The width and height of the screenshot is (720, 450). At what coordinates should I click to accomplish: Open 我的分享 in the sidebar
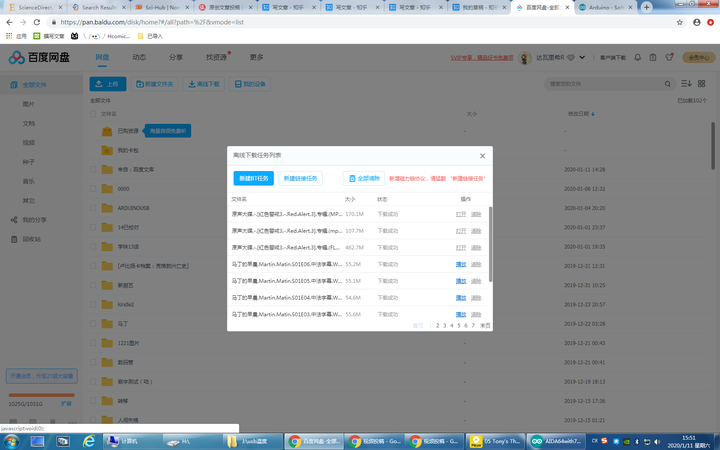click(x=34, y=220)
